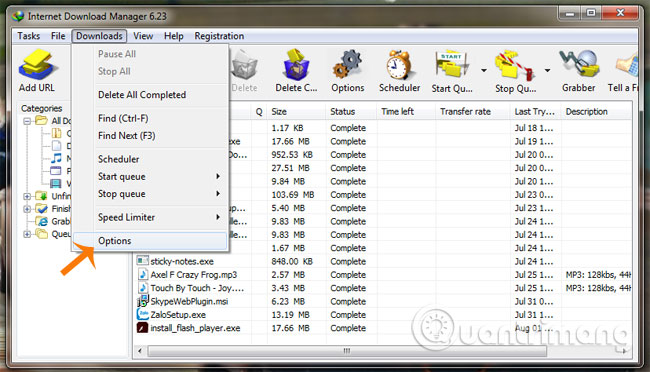Screen dimensions: 650x372
Task: Close the open Downloads menu
Action: 99,36
